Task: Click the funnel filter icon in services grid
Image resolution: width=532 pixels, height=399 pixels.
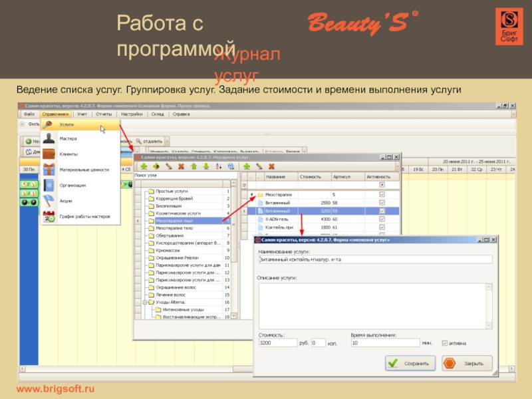Action: click(244, 186)
